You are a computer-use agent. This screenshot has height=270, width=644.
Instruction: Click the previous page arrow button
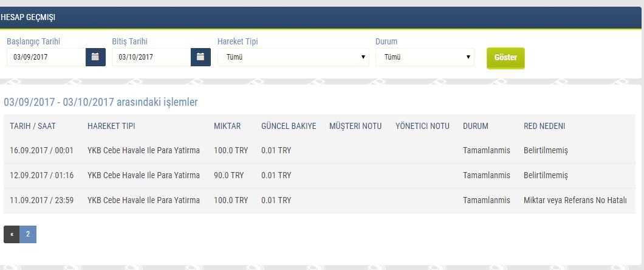tap(12, 234)
